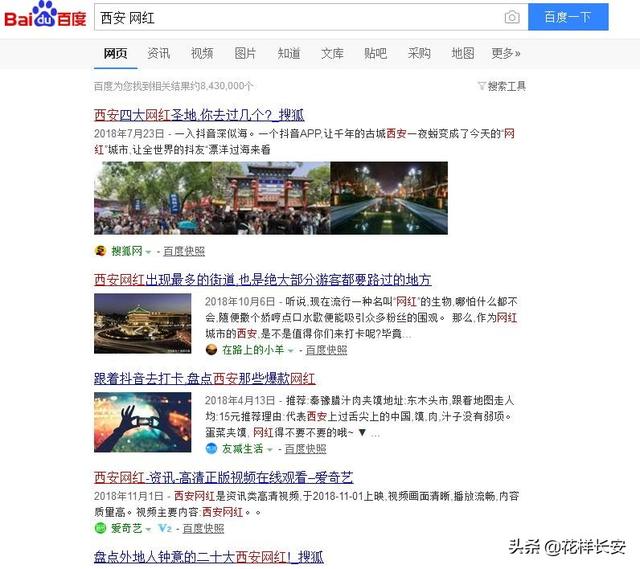The image size is (640, 569).
Task: Click the 爱奇艺 green logo icon
Action: [x=100, y=528]
